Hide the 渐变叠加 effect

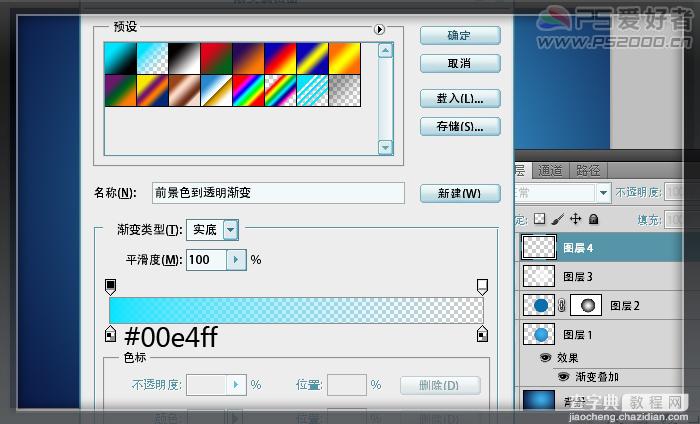563,377
